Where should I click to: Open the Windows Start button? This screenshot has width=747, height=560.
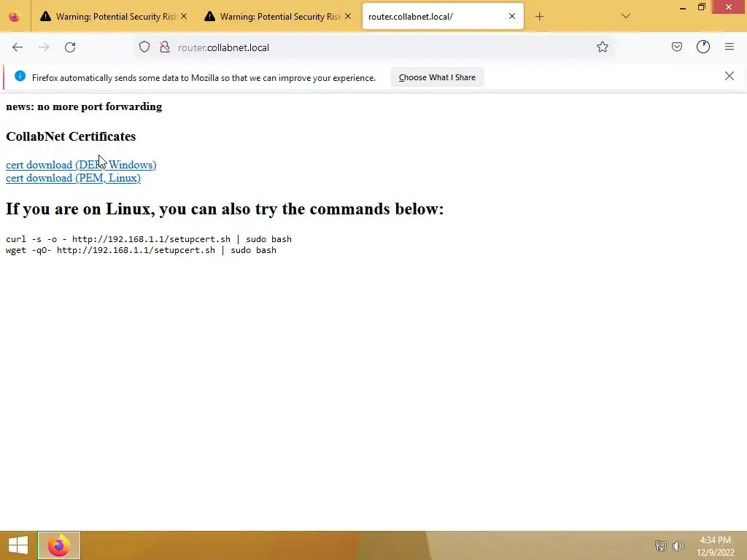click(18, 545)
